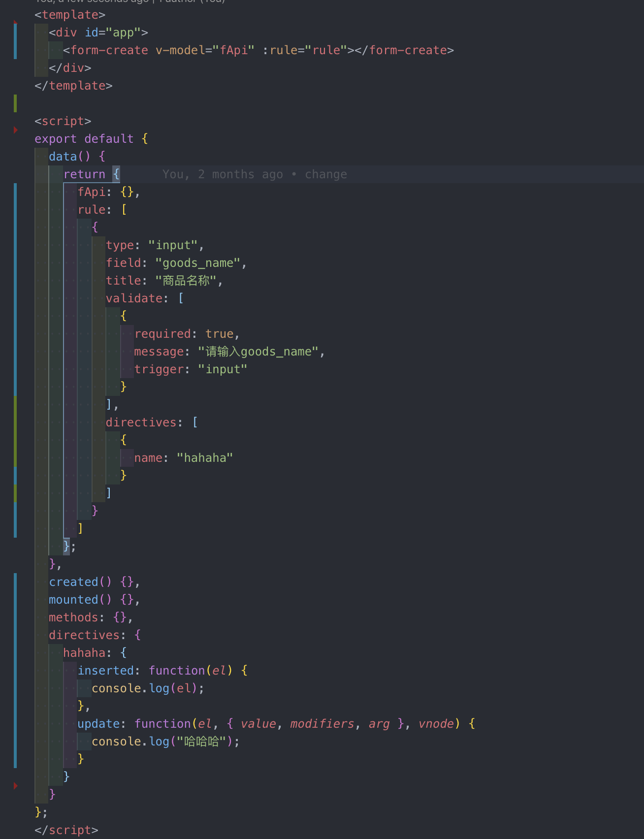Click the modifiers parameter

click(x=322, y=724)
